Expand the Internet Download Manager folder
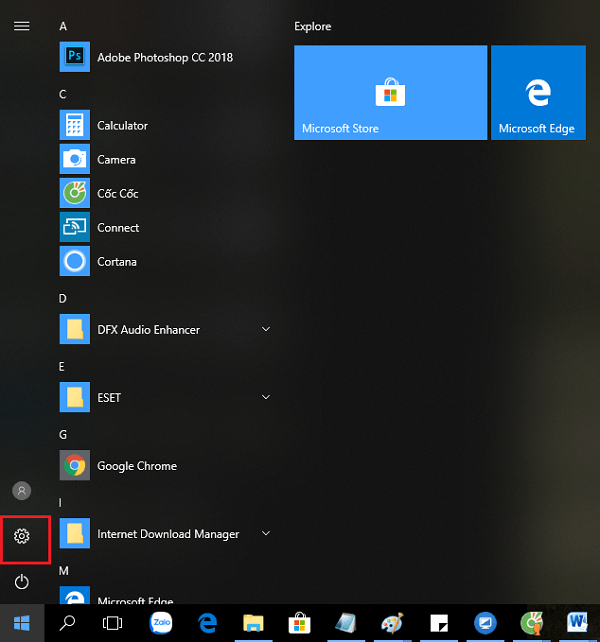 [266, 534]
